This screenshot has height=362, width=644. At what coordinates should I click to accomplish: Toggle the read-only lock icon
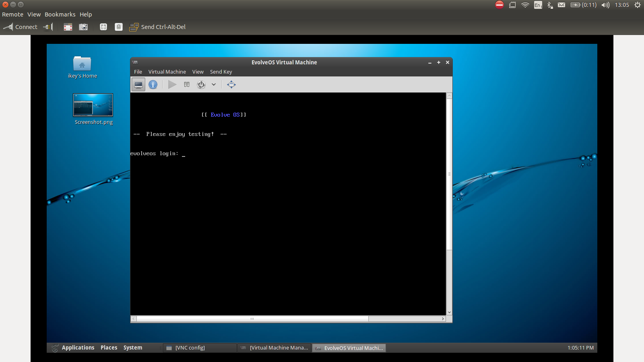[x=119, y=27]
